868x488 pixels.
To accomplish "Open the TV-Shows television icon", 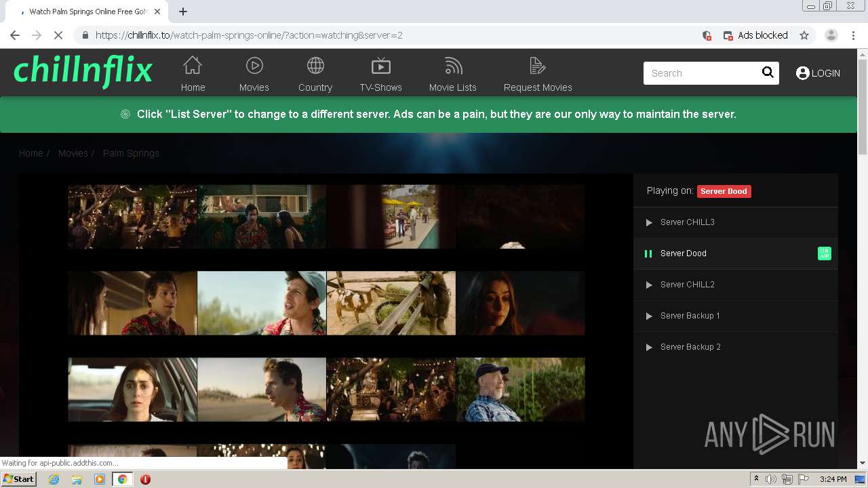I will click(381, 66).
